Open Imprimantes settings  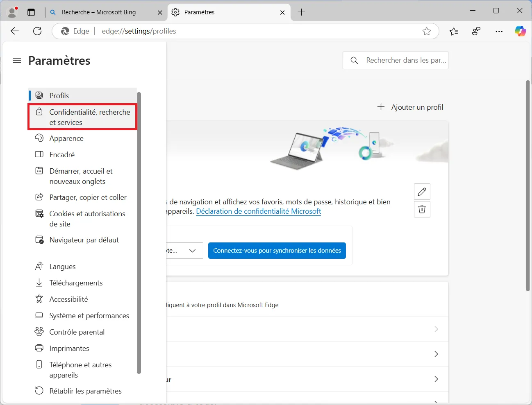tap(82, 348)
